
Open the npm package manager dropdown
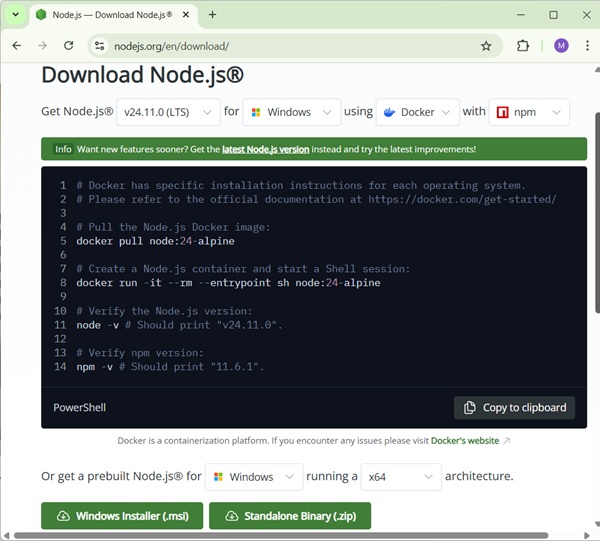[x=529, y=112]
